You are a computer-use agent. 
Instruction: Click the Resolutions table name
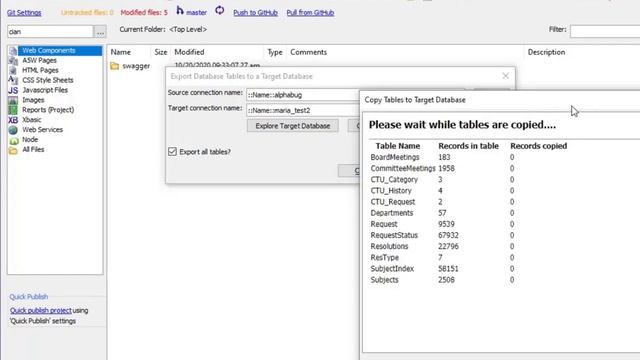(389, 246)
